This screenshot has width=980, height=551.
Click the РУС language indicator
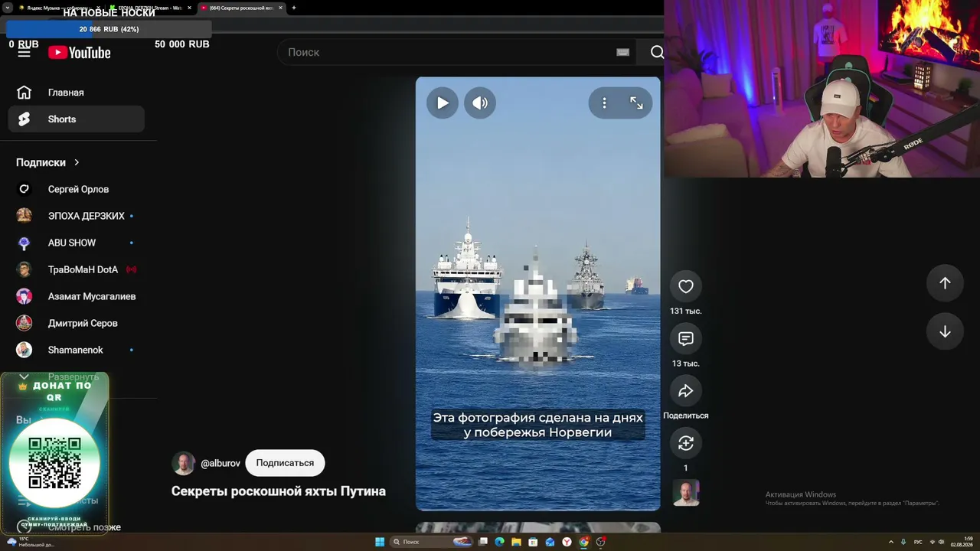point(918,542)
